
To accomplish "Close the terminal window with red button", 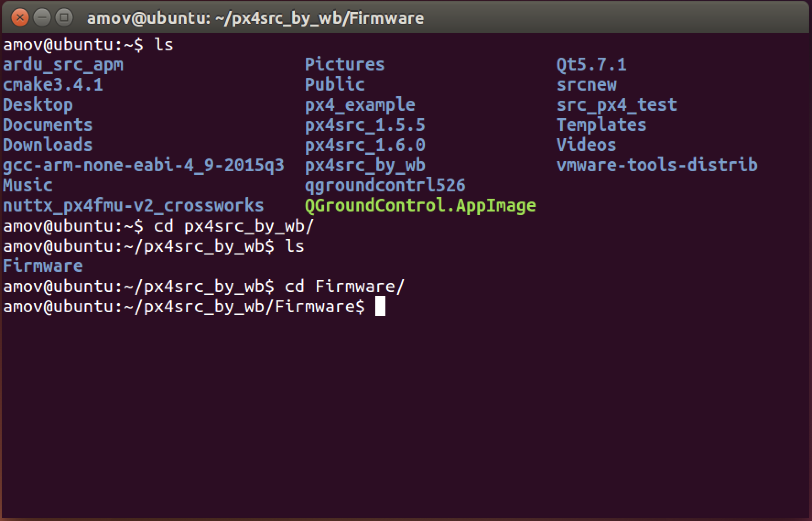I will pos(20,18).
